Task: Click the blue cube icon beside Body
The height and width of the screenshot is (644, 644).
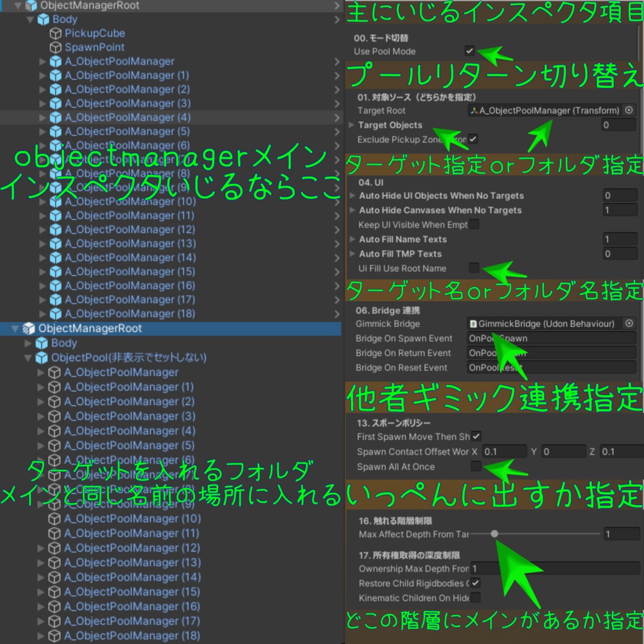Action: pos(42,19)
